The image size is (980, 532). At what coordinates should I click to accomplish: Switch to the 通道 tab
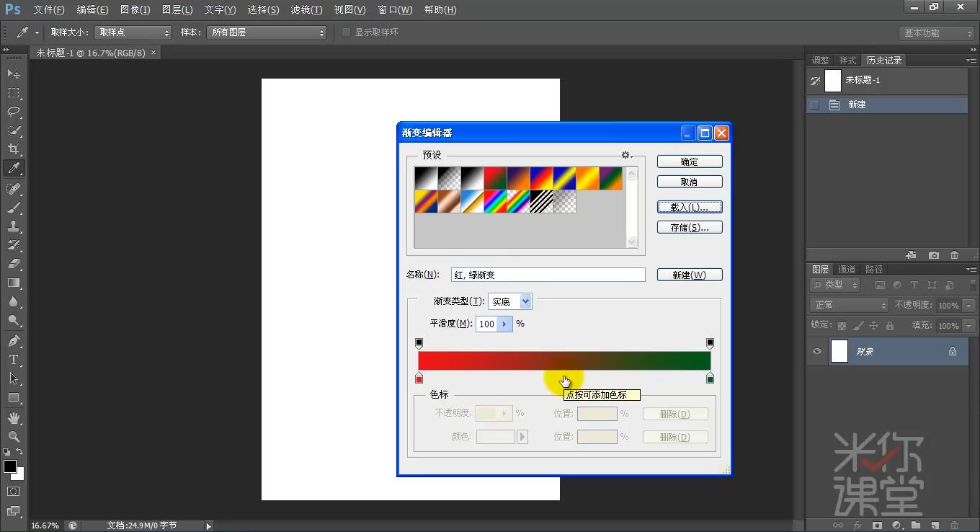[846, 269]
